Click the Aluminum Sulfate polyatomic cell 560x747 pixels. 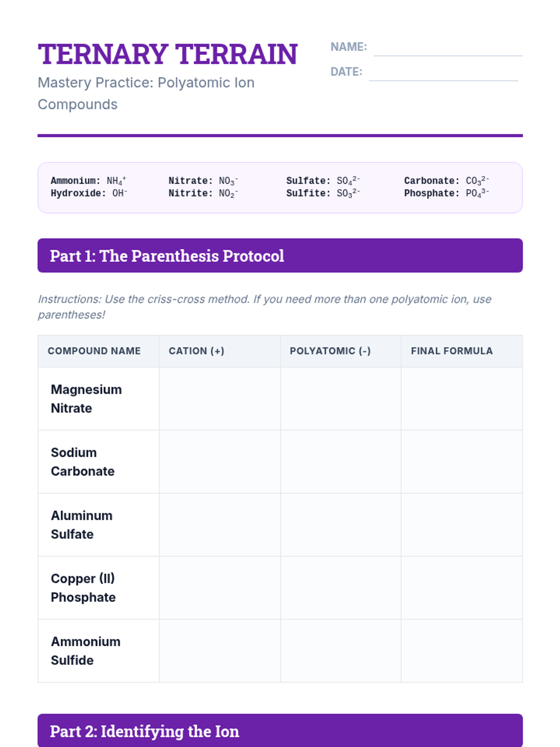click(341, 525)
